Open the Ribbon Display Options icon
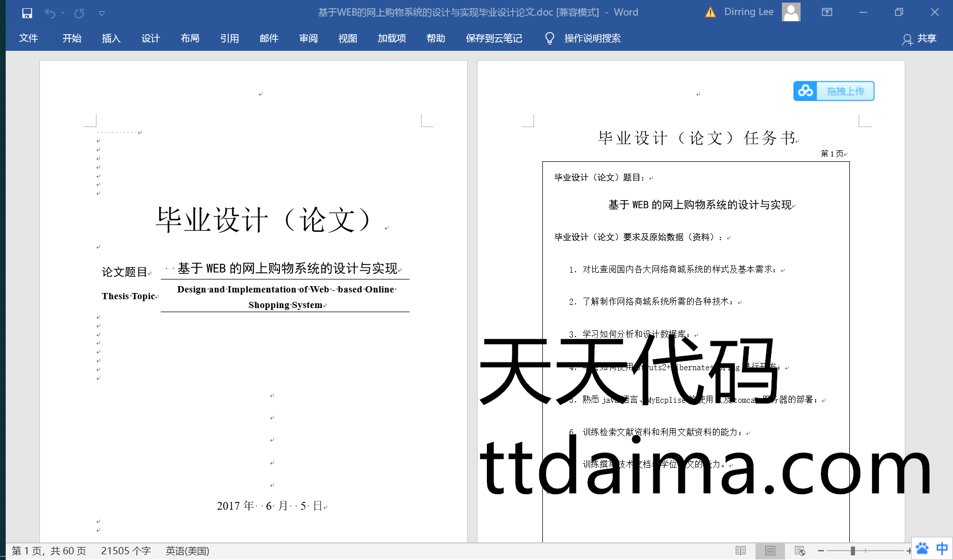The image size is (953, 560). tap(827, 12)
